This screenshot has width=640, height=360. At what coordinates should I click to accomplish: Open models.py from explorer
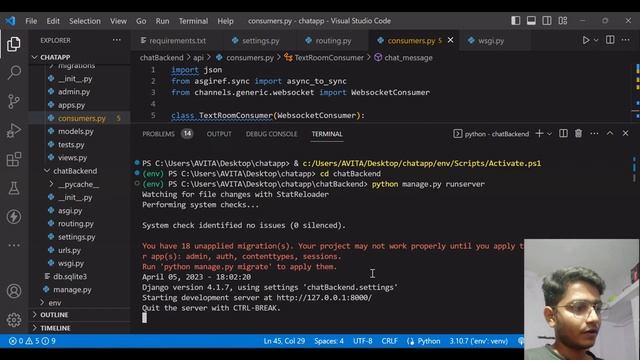coord(80,131)
